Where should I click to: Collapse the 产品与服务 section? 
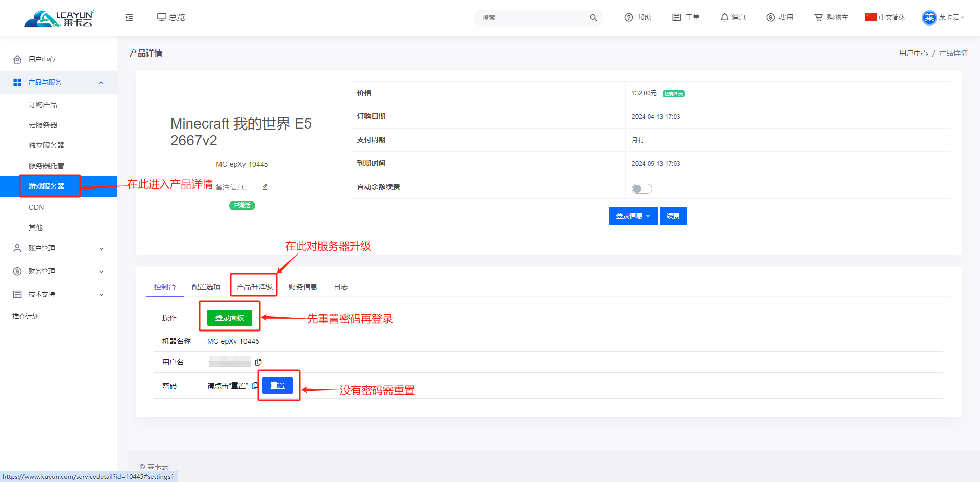[x=59, y=82]
